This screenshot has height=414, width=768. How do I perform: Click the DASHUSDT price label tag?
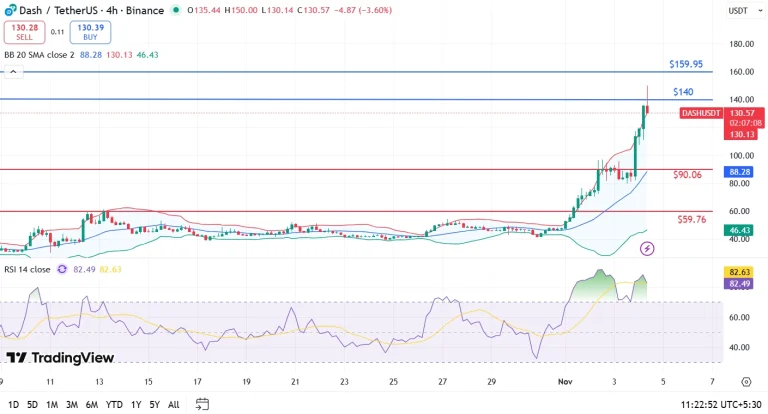(702, 114)
